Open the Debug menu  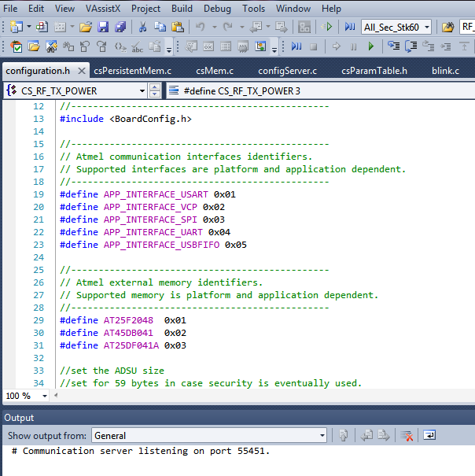coord(217,9)
